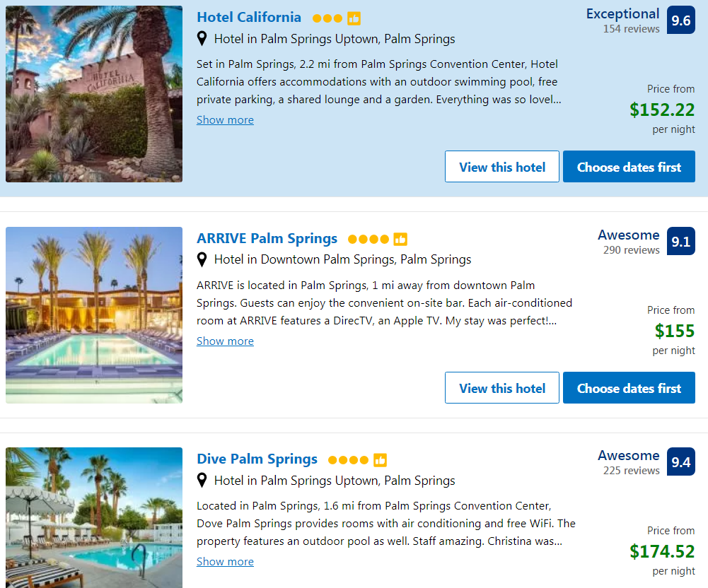
Task: Click the 9.4 review score badge
Action: pos(680,461)
